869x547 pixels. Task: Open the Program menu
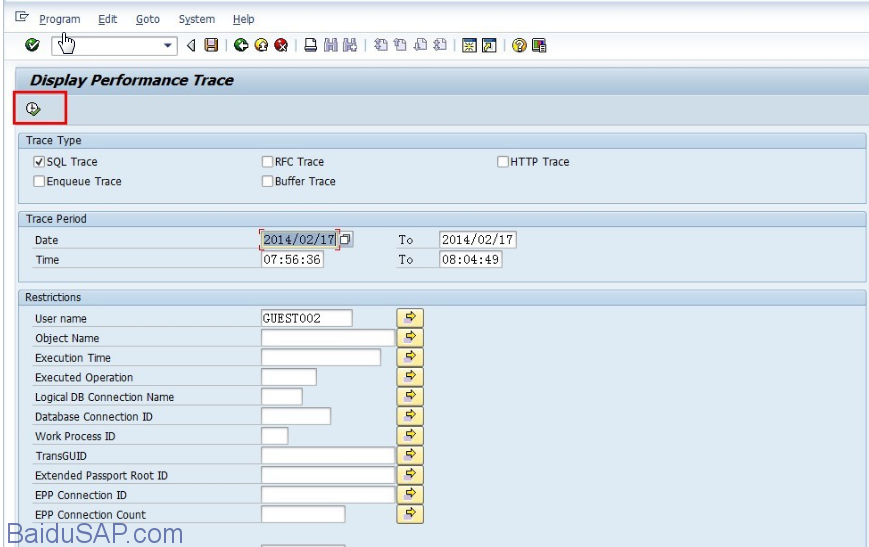tap(60, 19)
